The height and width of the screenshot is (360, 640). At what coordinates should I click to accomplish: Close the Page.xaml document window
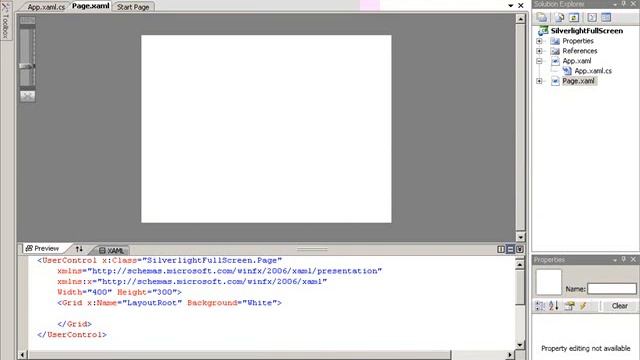[x=521, y=5]
